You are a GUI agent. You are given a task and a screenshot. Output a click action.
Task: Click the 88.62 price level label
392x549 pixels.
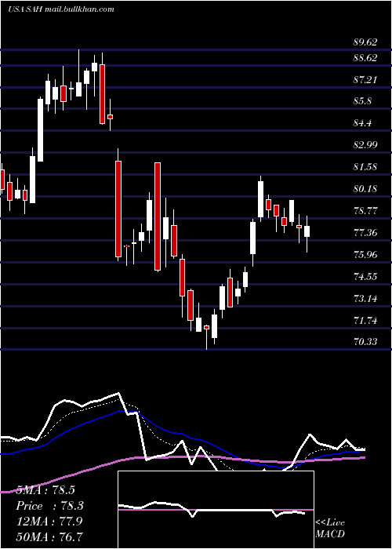[365, 58]
